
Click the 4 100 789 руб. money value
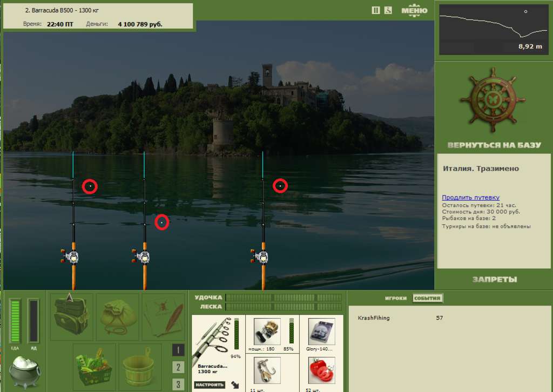(140, 24)
